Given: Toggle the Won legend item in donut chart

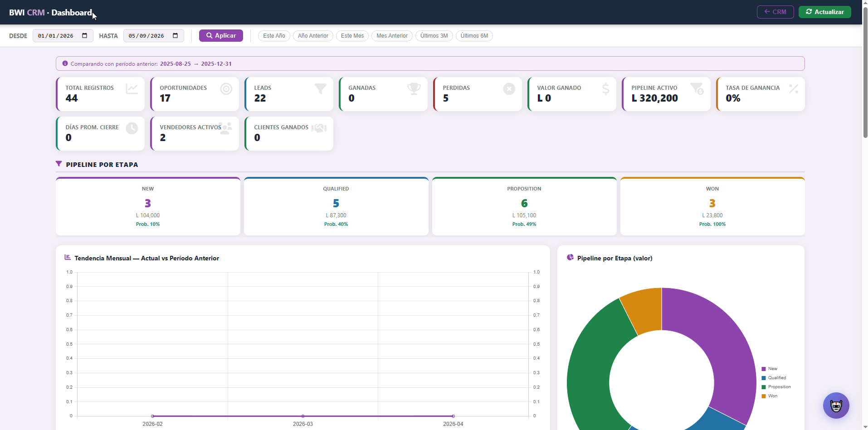Looking at the screenshot, I should coord(769,396).
